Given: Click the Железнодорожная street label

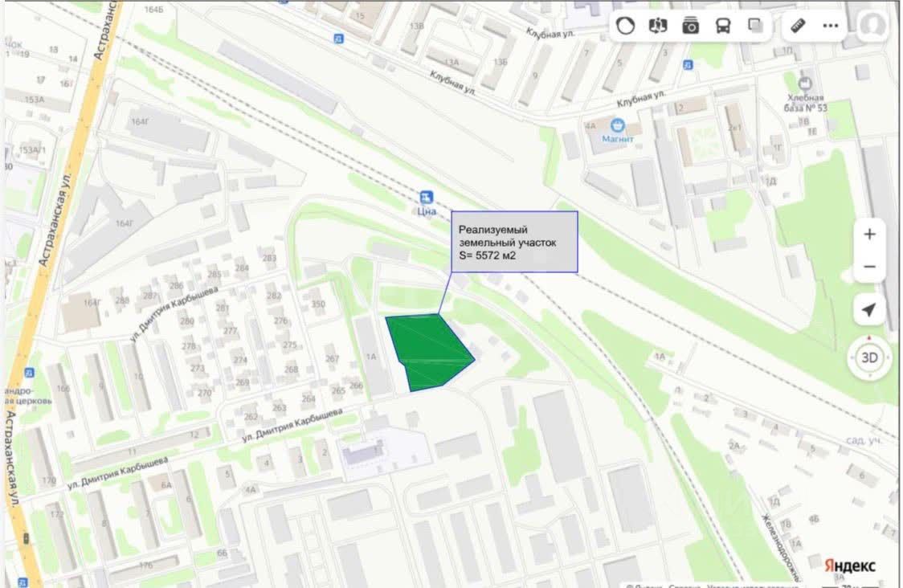Looking at the screenshot, I should [781, 547].
